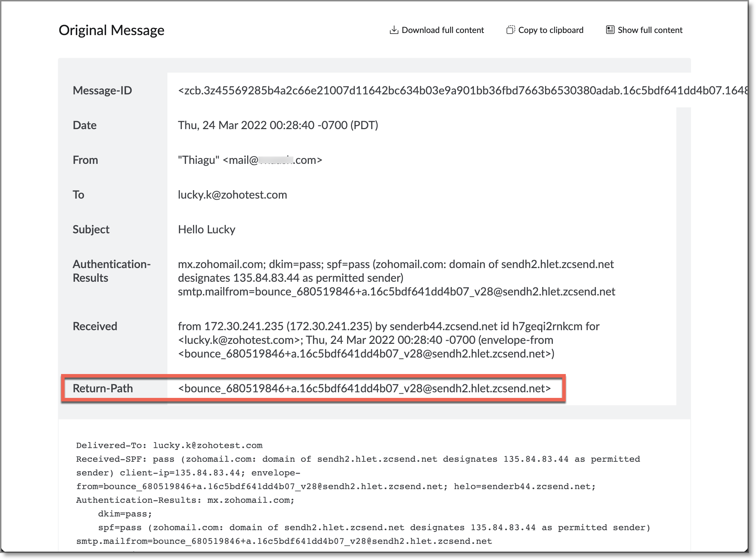This screenshot has width=756, height=560.
Task: Open Show full content link
Action: point(650,30)
